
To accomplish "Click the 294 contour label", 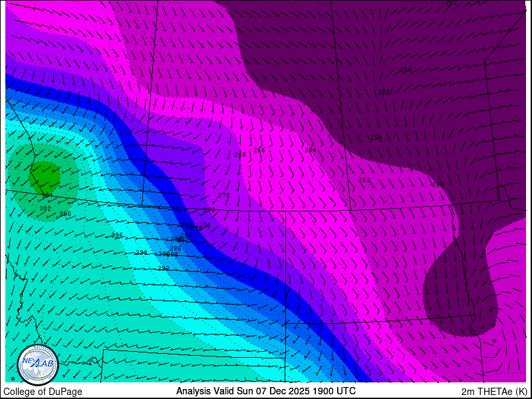I will tap(142, 252).
